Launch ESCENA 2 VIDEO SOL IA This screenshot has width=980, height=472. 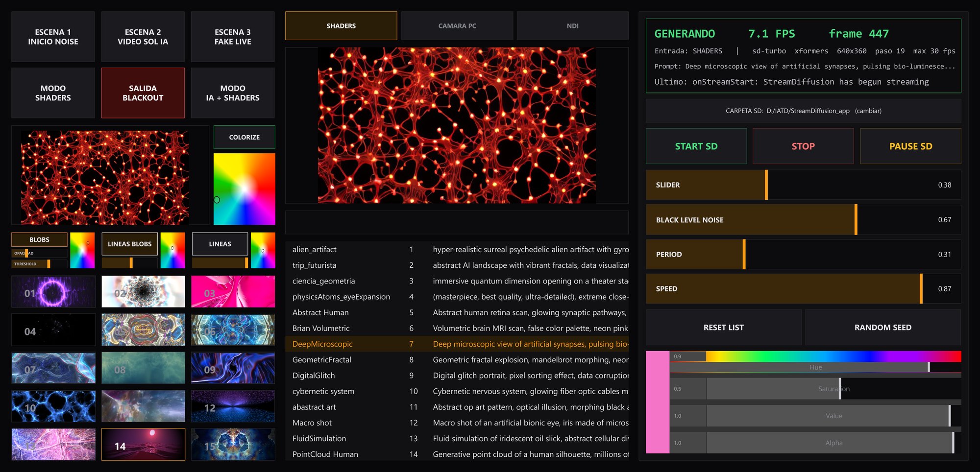[143, 37]
